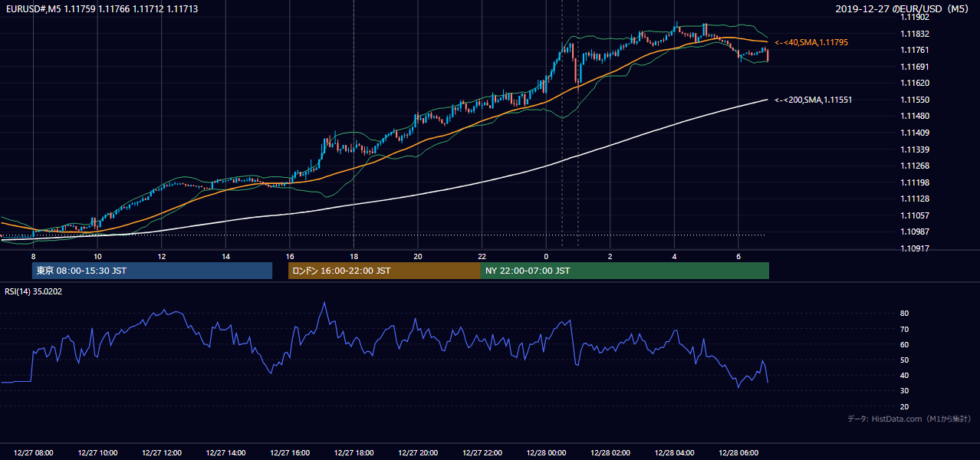Viewport: 980px width, 460px height.
Task: Select the NY 22:00-07:00 JST session bar
Action: click(x=625, y=271)
